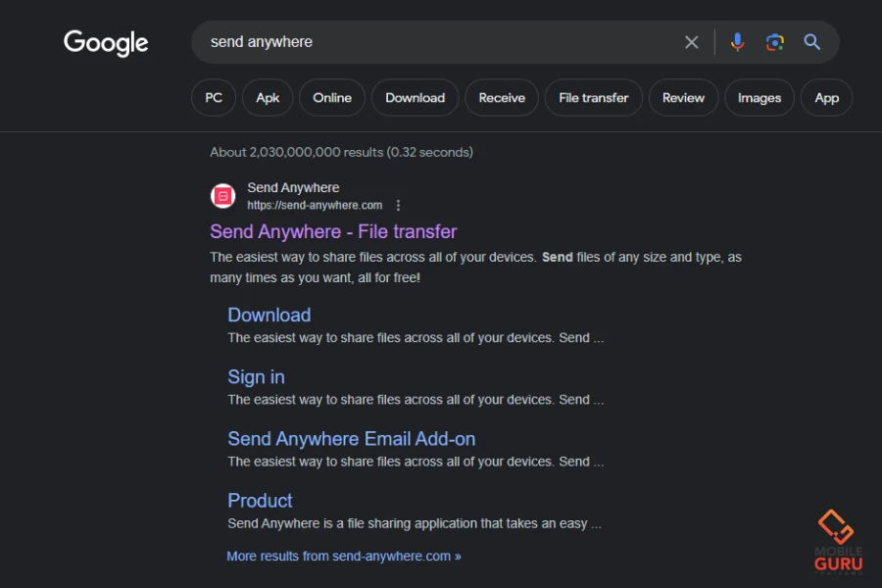The width and height of the screenshot is (882, 588).
Task: Select the Apk filter chip
Action: [268, 98]
